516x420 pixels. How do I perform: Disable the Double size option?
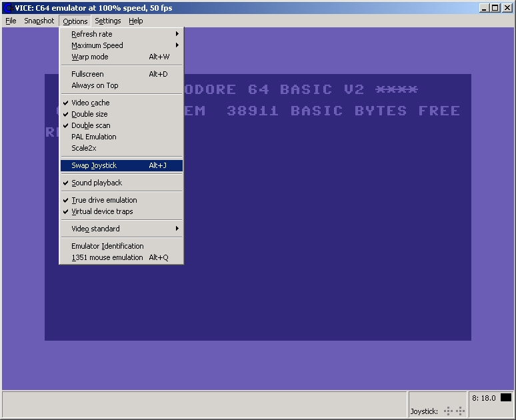(89, 114)
